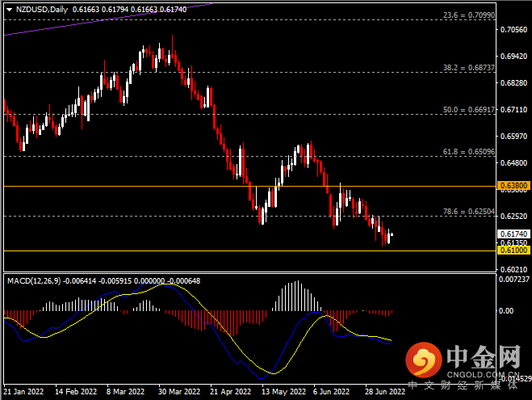Open the chart menu triangle beside NZDUSD

tap(10, 10)
